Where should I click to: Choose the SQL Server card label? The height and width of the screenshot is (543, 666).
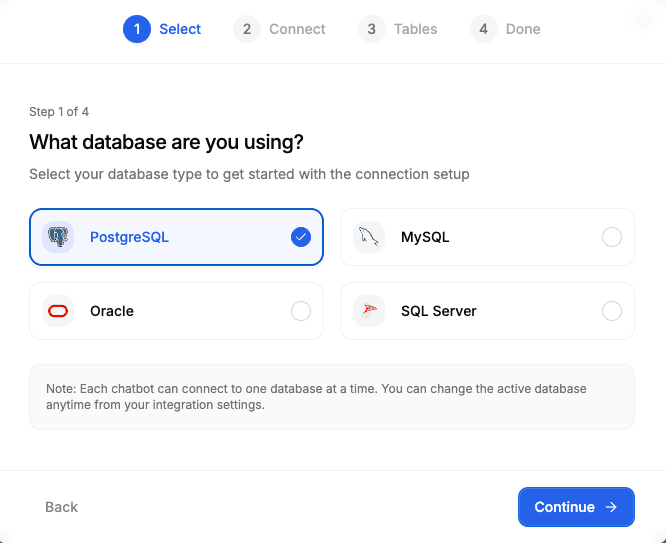(x=439, y=311)
